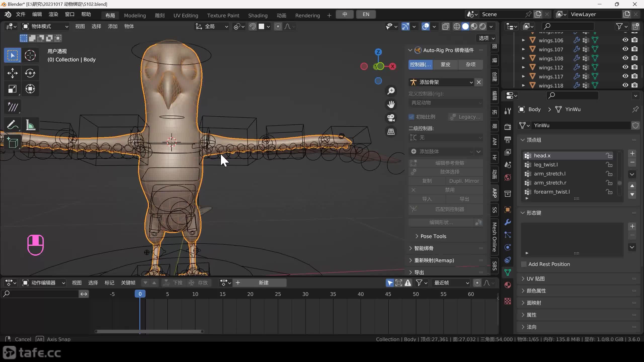This screenshot has height=362, width=644.
Task: Click the timeline horizontal scrollbar
Action: point(149,332)
